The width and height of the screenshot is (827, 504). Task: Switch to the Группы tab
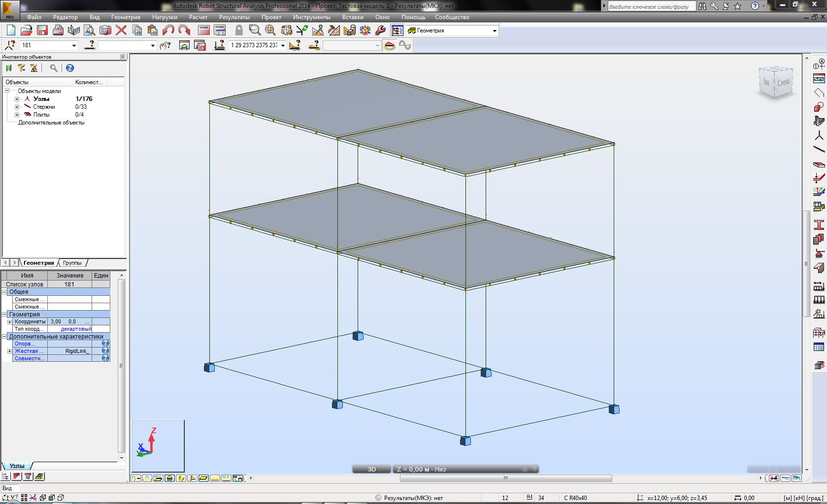(72, 263)
